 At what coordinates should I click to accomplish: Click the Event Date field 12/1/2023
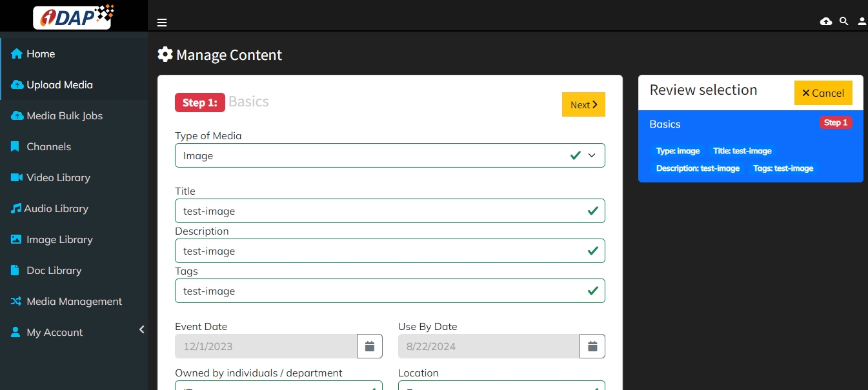pos(266,346)
